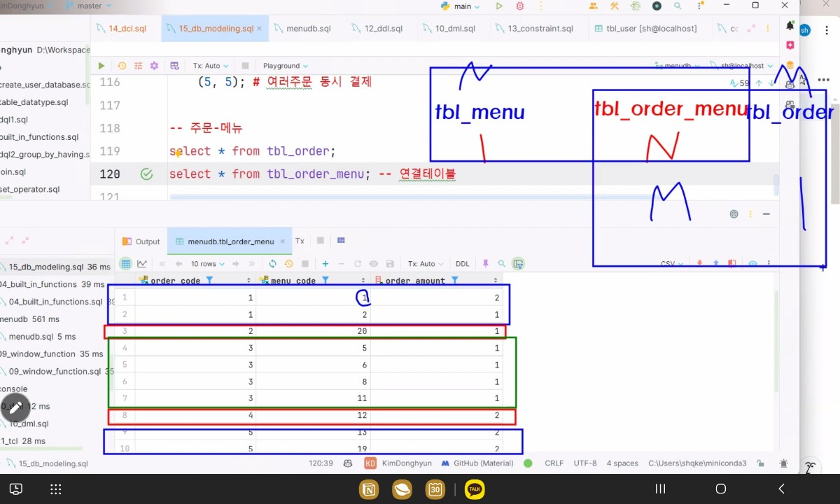Switch to the Output tab
The image size is (840, 504).
141,241
